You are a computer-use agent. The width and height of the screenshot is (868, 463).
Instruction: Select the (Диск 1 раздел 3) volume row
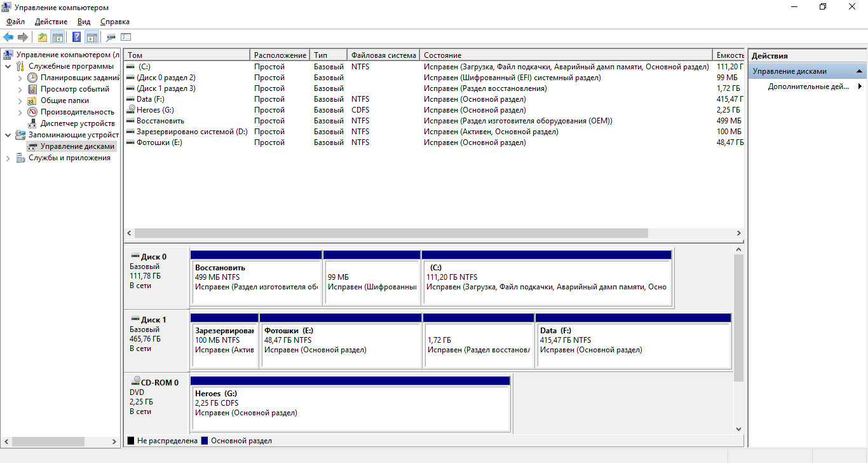point(433,88)
